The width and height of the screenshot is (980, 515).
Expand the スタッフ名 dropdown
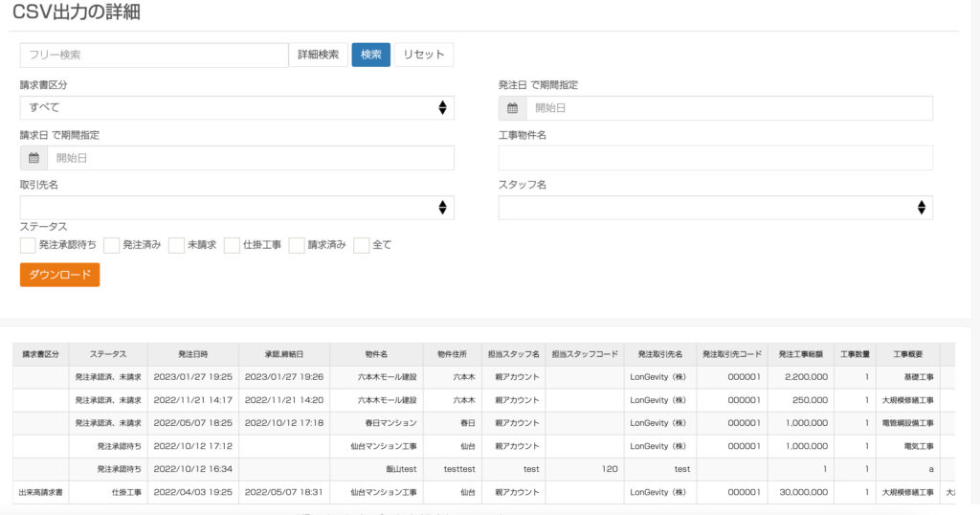pyautogui.click(x=716, y=208)
